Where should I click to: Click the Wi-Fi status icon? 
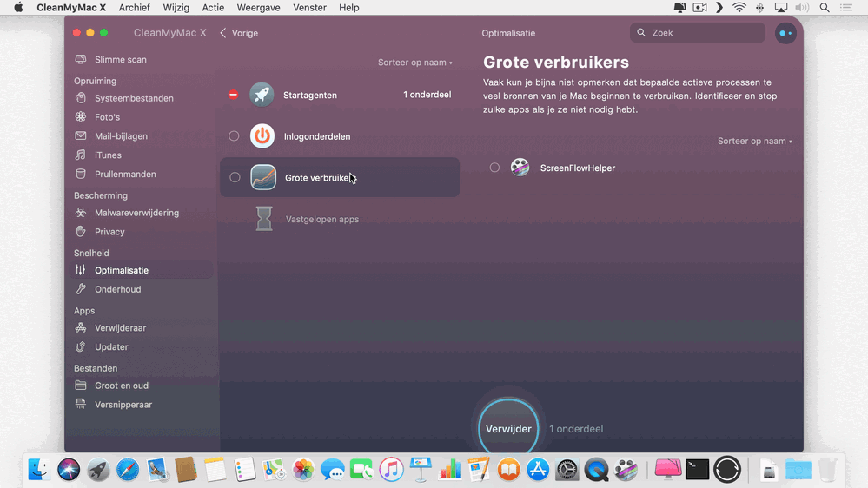click(739, 8)
